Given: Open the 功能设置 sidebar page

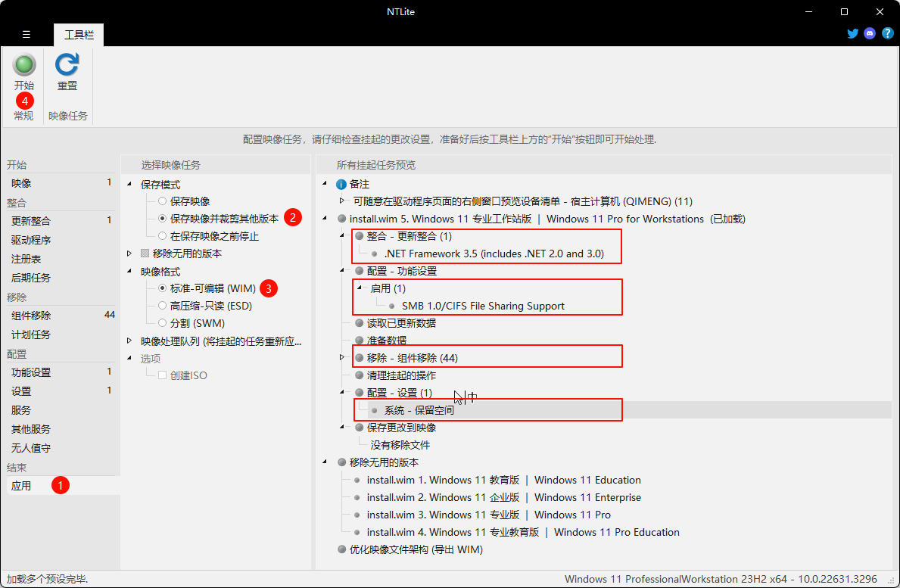Looking at the screenshot, I should (x=61, y=372).
